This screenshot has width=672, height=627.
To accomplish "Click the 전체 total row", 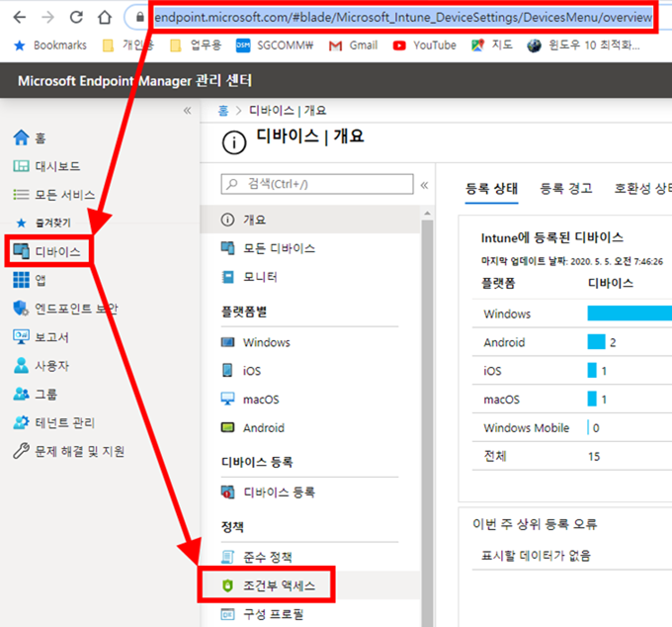I will point(572,456).
